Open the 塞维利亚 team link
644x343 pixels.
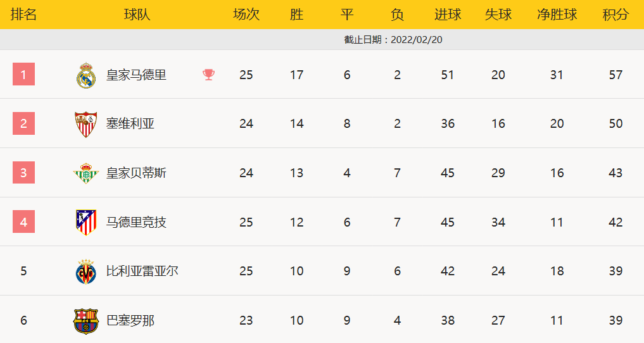pyautogui.click(x=130, y=124)
